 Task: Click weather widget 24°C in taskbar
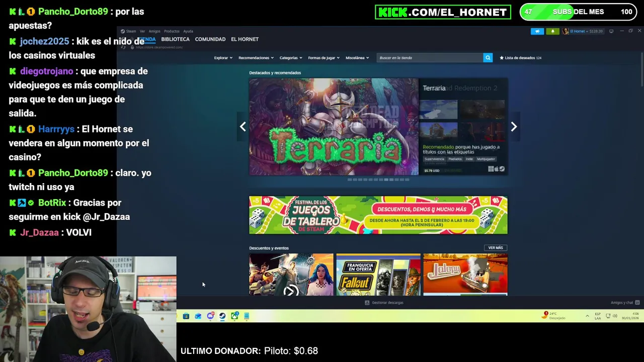(x=554, y=316)
